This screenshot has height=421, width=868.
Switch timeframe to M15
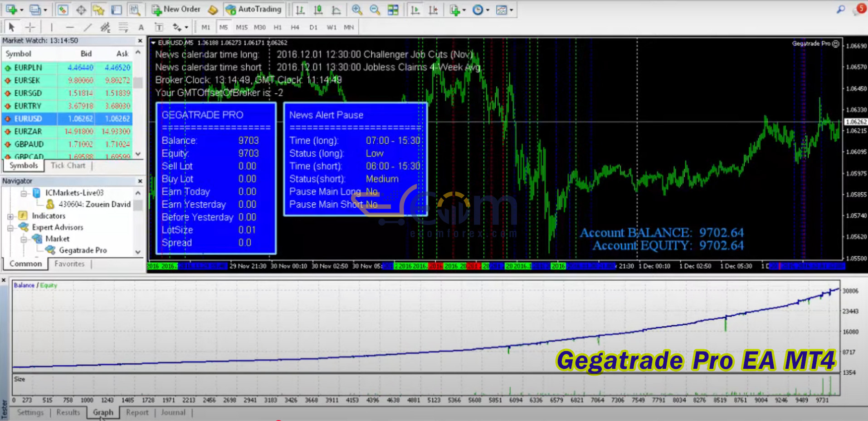[x=242, y=27]
